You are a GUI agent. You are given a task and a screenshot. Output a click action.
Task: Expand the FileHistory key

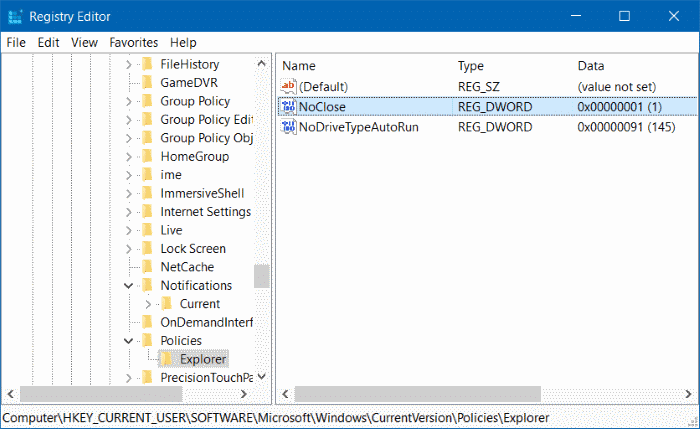pos(129,65)
